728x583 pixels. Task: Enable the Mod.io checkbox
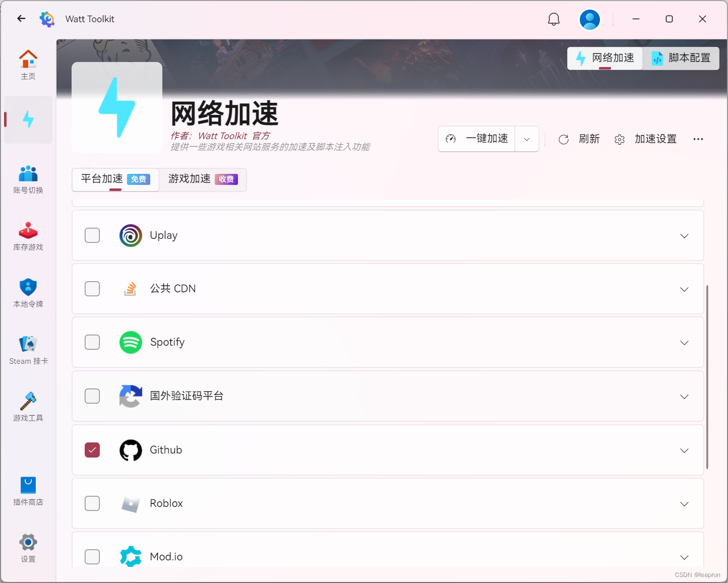pos(92,557)
